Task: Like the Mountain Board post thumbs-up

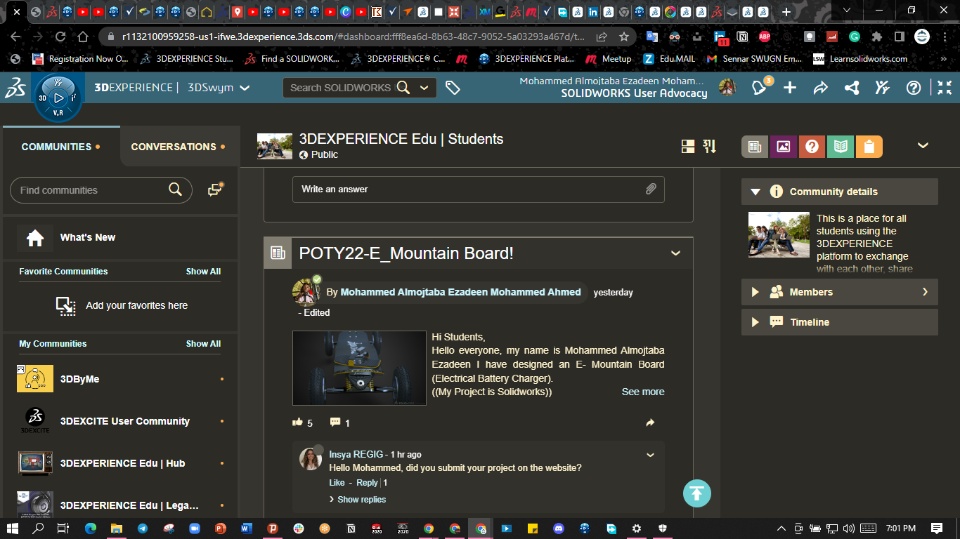Action: click(298, 422)
